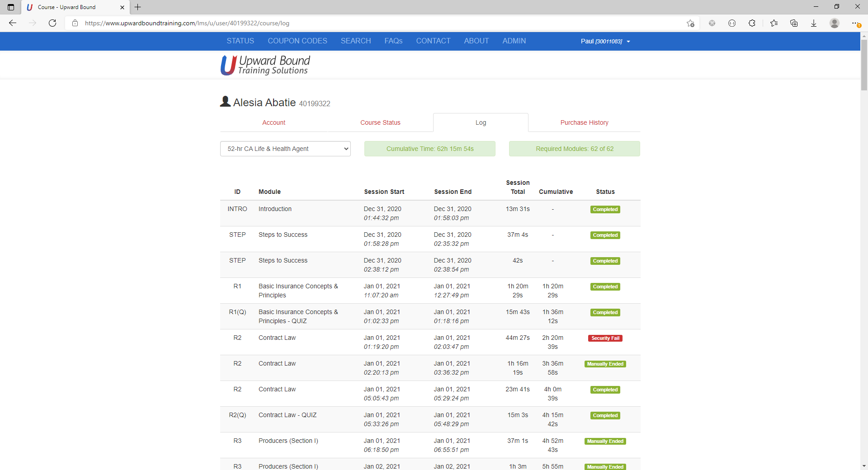
Task: Click the Alesia Abatie name heading
Action: pyautogui.click(x=264, y=103)
